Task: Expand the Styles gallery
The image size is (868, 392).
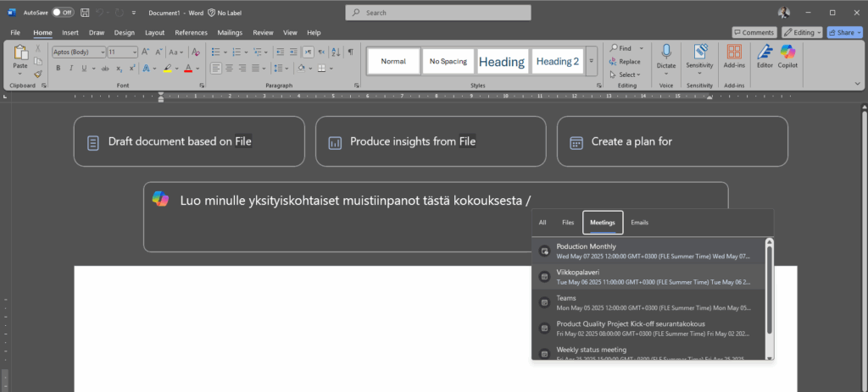Action: 592,61
